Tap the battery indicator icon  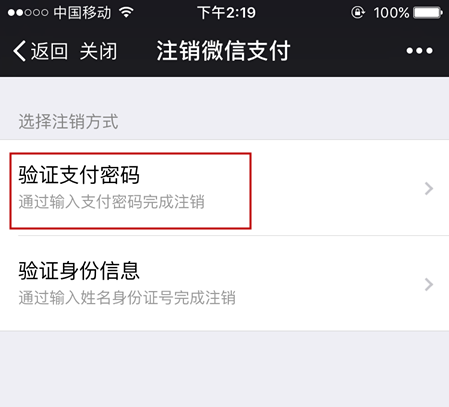[428, 13]
